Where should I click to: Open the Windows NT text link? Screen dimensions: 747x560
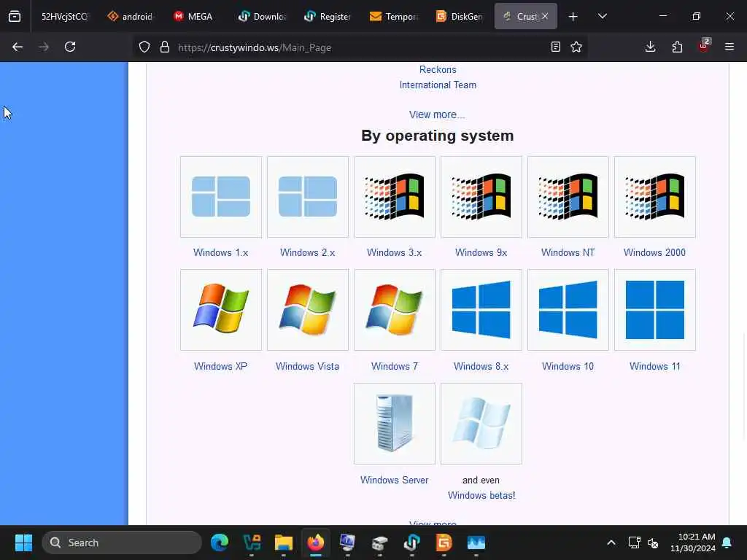click(x=568, y=252)
